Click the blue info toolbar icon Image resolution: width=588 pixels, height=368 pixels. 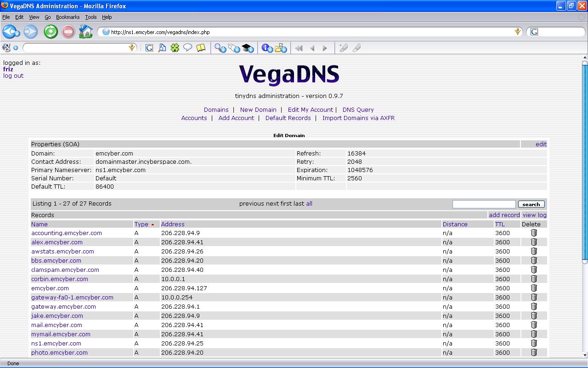267,48
